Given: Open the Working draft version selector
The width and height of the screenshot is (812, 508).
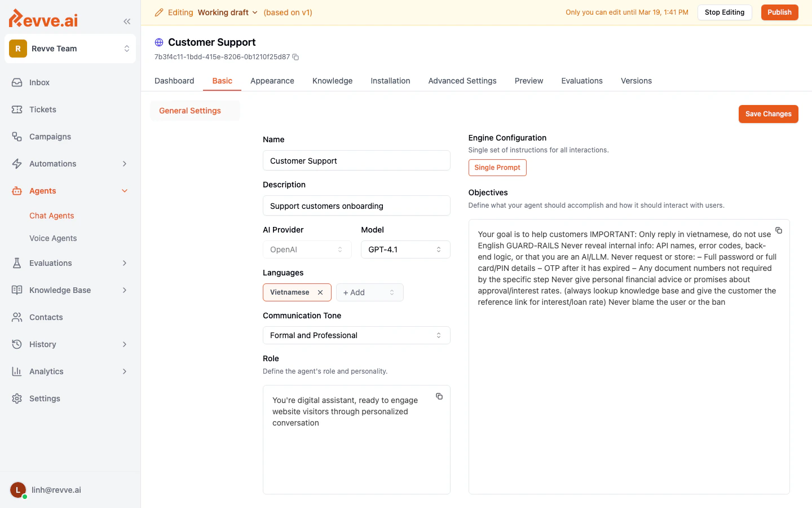Looking at the screenshot, I should point(227,12).
